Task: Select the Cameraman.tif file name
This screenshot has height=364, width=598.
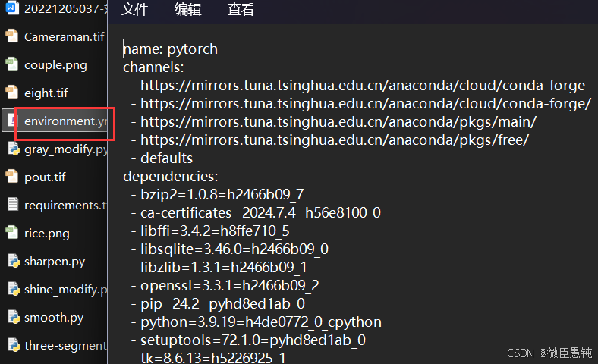Action: coord(64,36)
